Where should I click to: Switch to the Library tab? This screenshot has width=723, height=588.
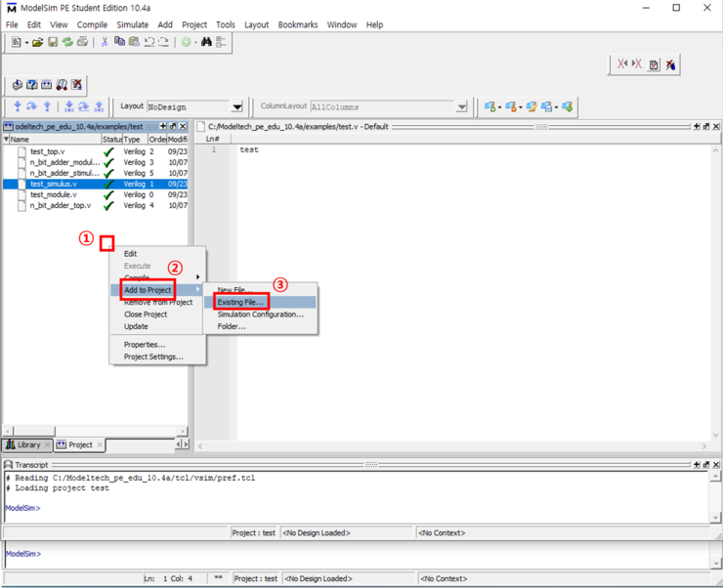pos(28,444)
